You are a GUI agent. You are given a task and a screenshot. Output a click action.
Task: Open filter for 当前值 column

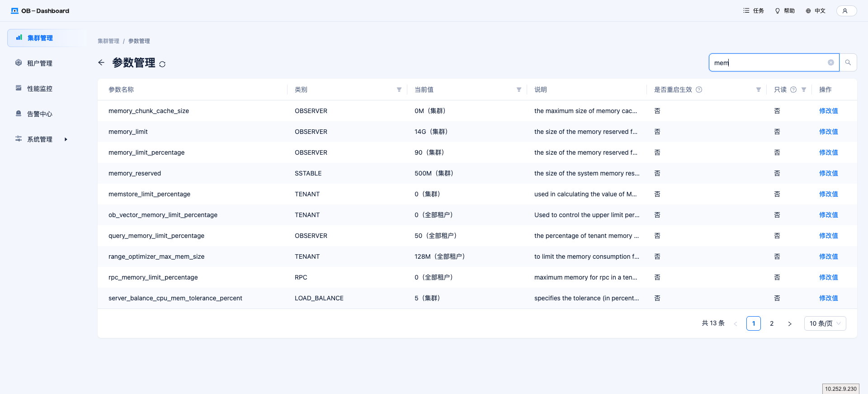[519, 90]
